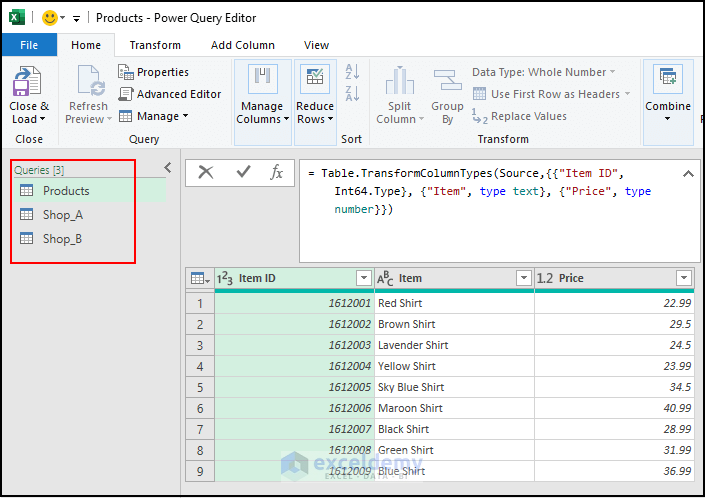
Task: Open the Item ID column filter dropdown
Action: pos(363,278)
